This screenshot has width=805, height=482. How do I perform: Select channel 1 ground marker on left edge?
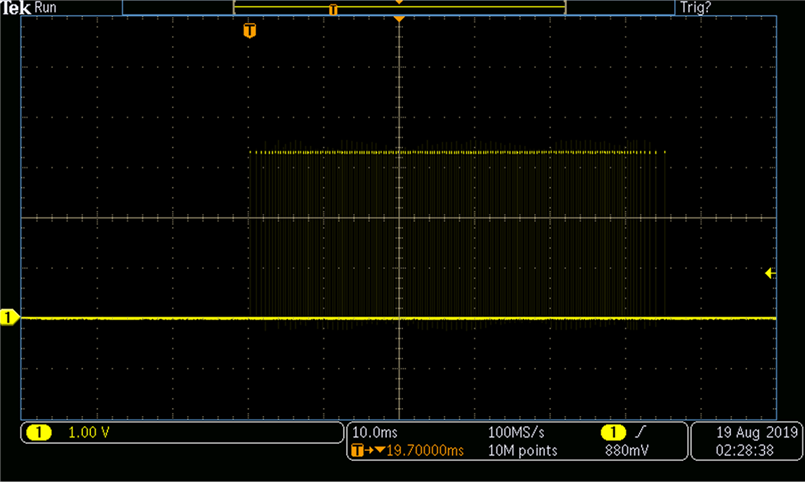[10, 318]
